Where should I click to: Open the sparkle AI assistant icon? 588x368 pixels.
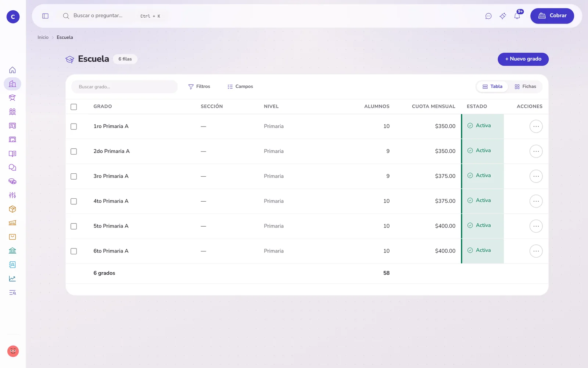503,16
